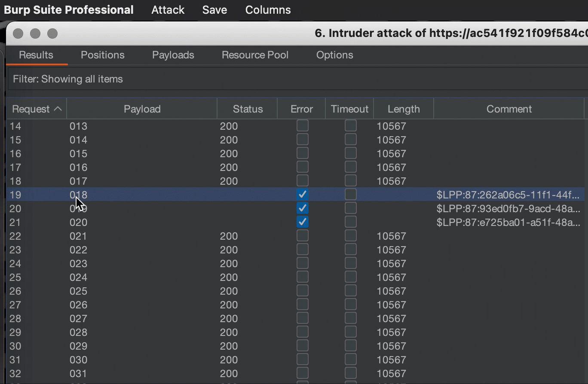The height and width of the screenshot is (384, 588).
Task: Open the Burp Suite Professional menu
Action: point(69,10)
